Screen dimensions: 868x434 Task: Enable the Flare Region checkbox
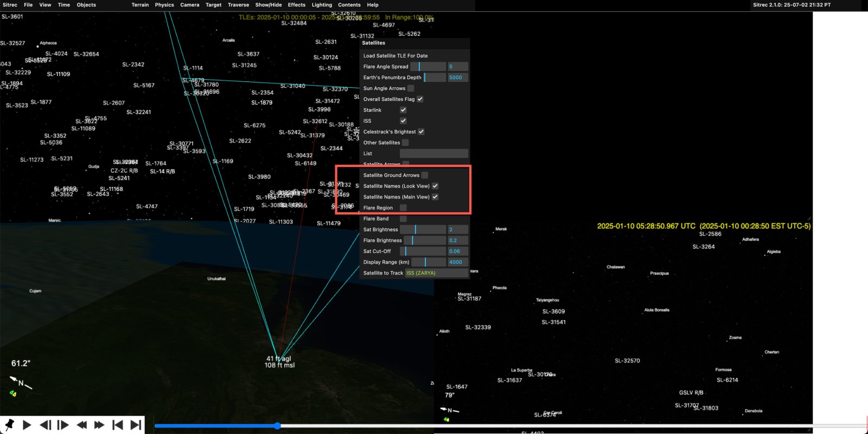[403, 208]
